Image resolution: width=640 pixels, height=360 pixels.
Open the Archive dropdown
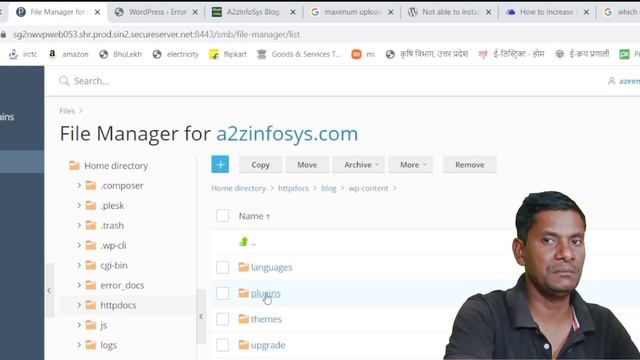(x=358, y=164)
